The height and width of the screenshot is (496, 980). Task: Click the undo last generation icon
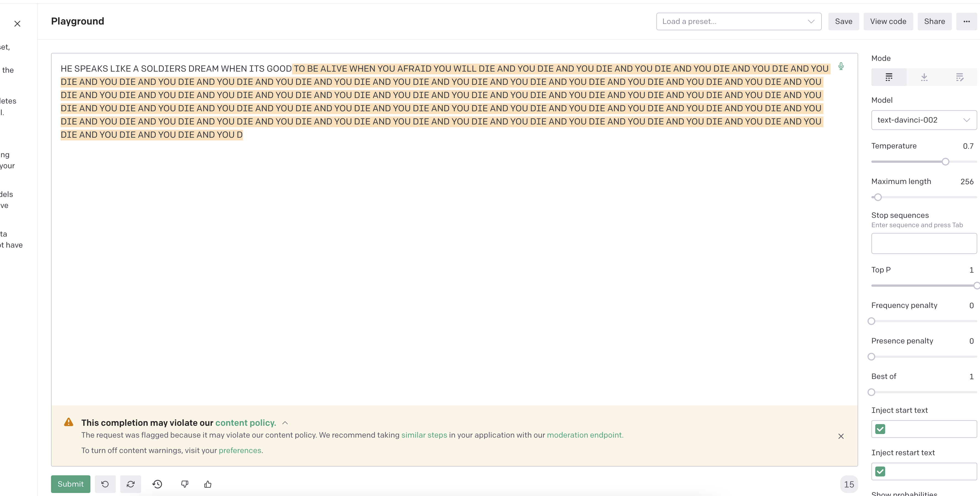pos(105,484)
